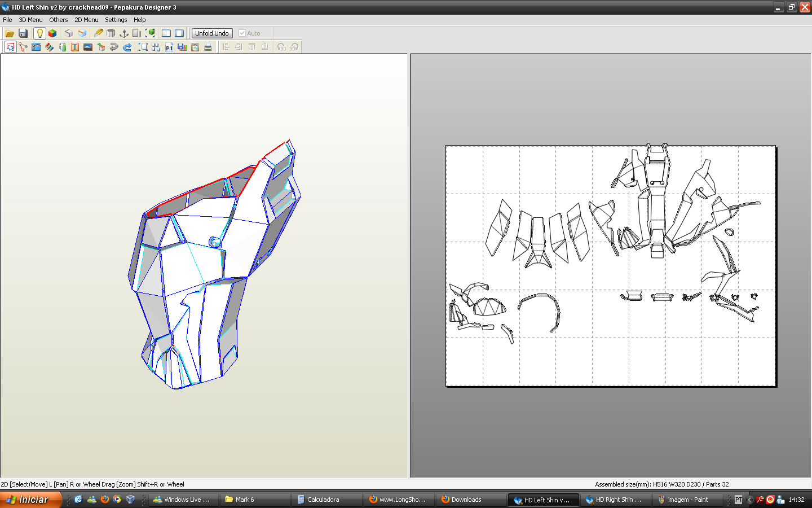
Task: Open the Mark 6 folder taskbar button
Action: 255,500
